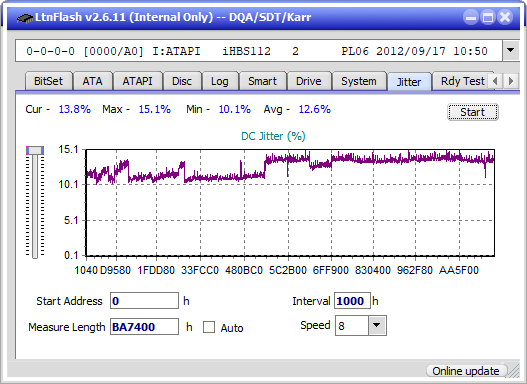Click the Speed label
The height and width of the screenshot is (384, 527).
(315, 325)
